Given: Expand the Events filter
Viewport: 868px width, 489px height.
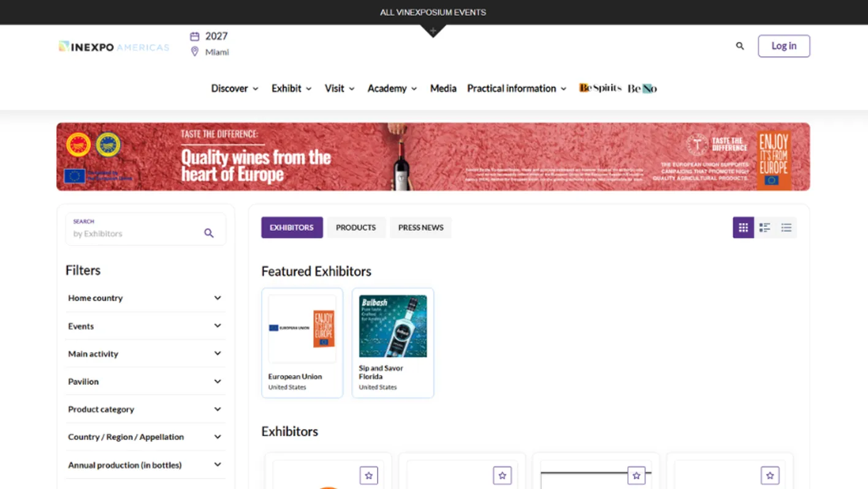Looking at the screenshot, I should point(145,326).
